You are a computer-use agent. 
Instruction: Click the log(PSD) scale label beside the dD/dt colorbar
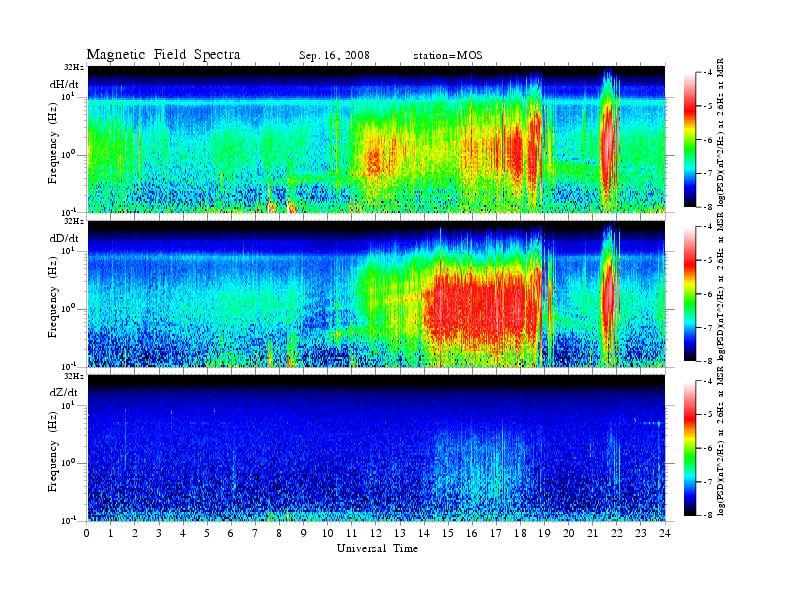tap(722, 286)
